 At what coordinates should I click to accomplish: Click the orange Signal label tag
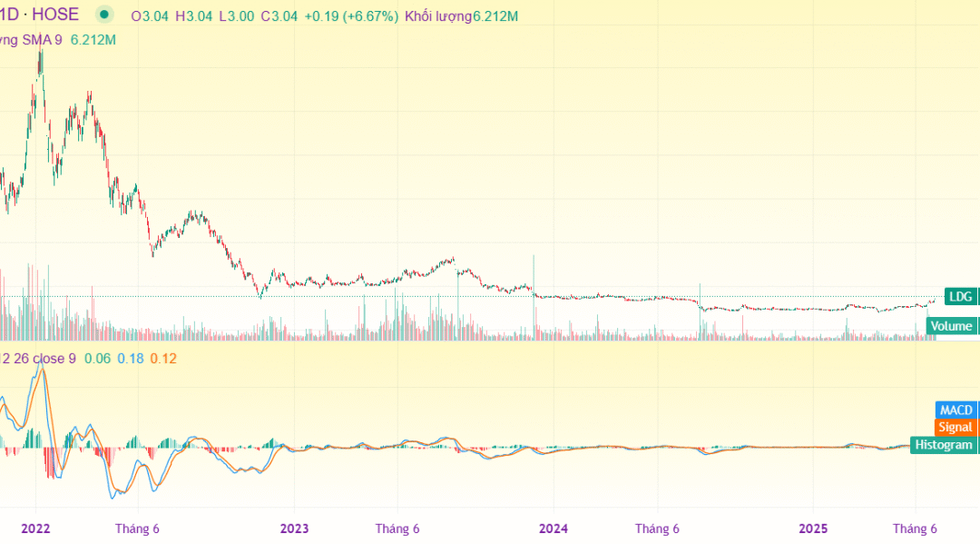tap(955, 427)
